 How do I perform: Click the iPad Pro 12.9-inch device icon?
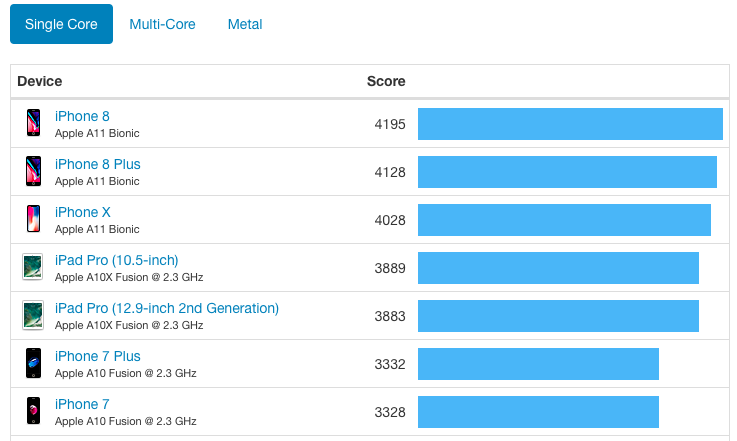point(33,315)
